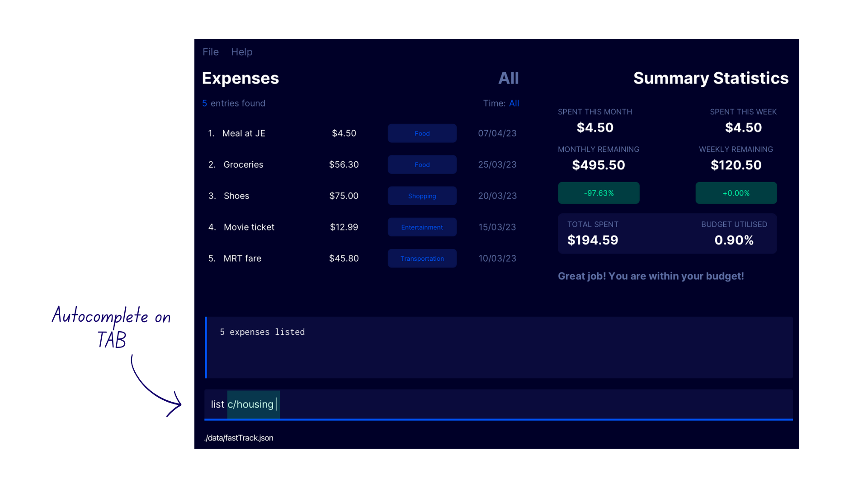The image size is (868, 488).
Task: Open the File menu
Action: click(211, 52)
